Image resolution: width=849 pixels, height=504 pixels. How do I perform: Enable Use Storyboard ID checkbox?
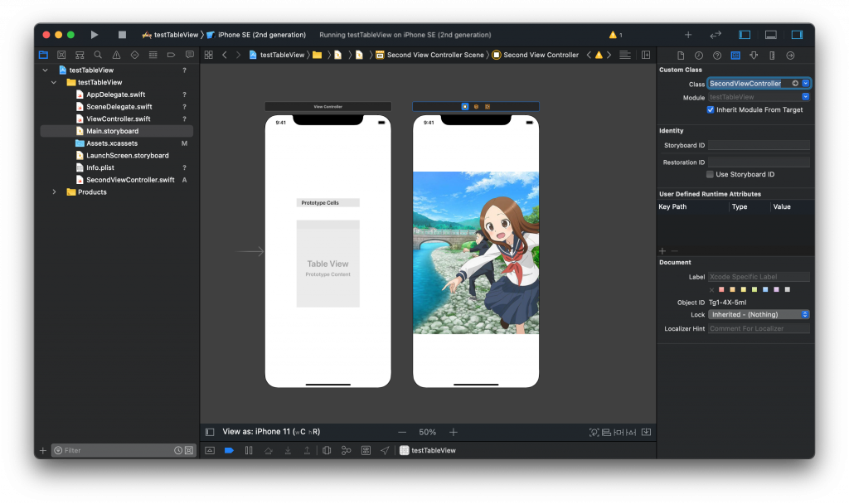[x=711, y=174]
